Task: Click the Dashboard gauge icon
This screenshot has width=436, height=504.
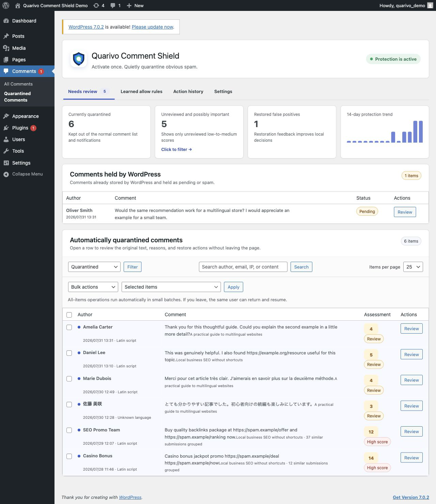Action: coord(6,21)
